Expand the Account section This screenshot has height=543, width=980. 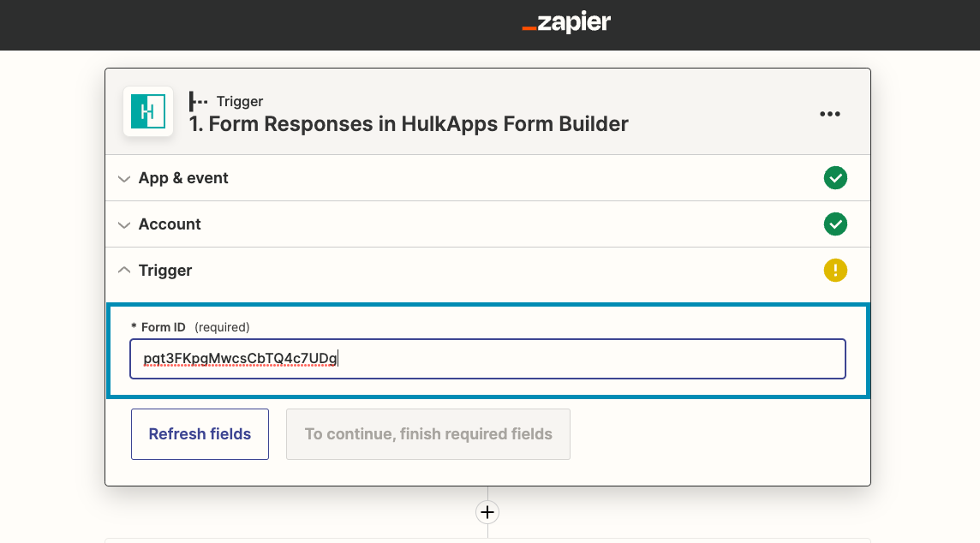487,224
